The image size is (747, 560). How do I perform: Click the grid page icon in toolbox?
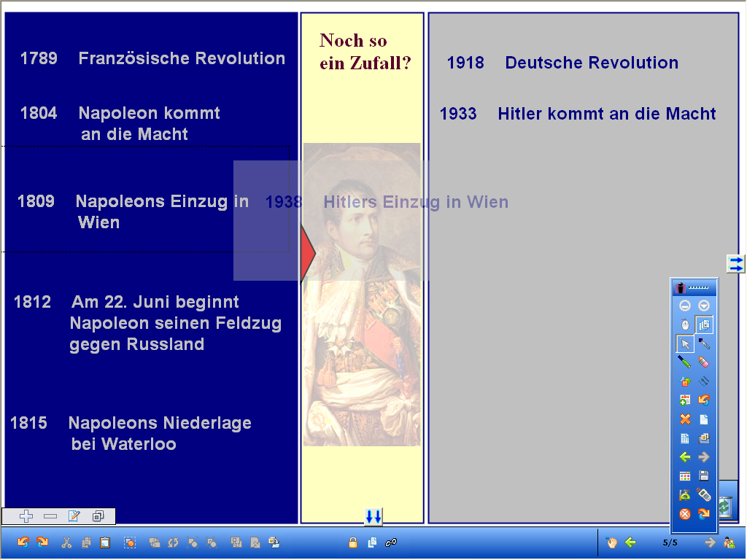click(x=684, y=438)
